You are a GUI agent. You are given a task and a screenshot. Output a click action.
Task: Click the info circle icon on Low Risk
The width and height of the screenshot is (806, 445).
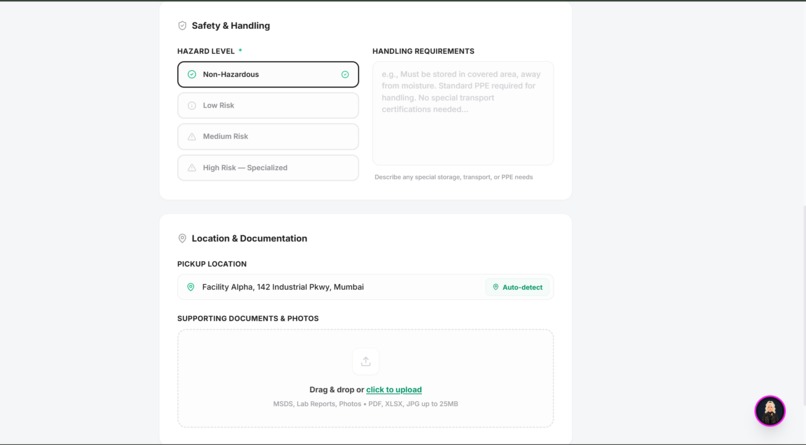pyautogui.click(x=192, y=105)
